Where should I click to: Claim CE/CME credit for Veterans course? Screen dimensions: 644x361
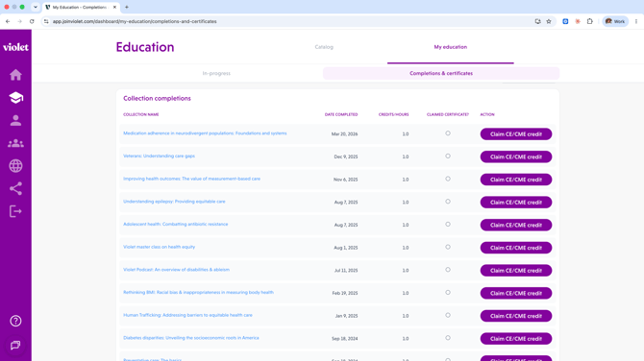[x=516, y=156]
